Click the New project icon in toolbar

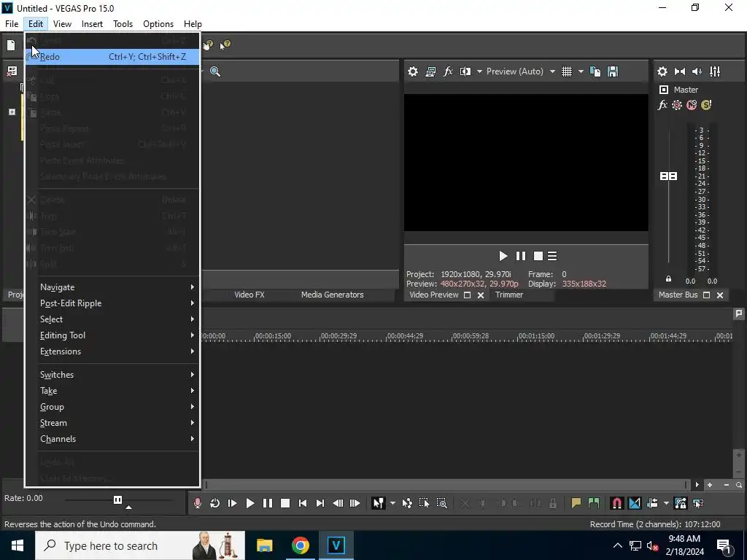11,44
